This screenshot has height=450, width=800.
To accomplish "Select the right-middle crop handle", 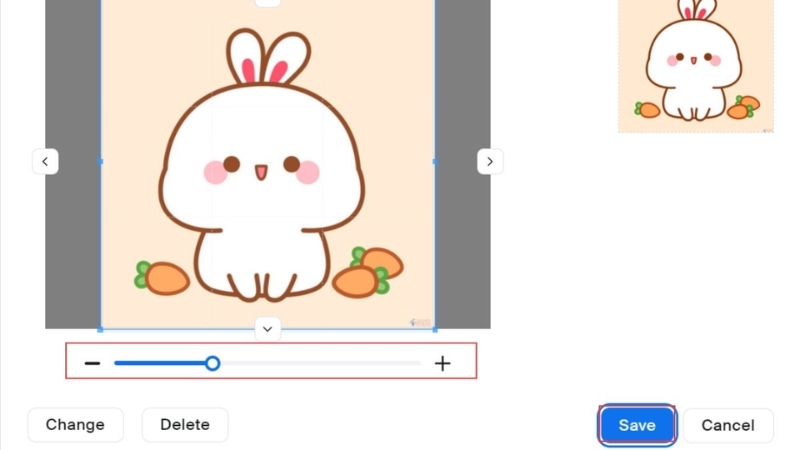I will (434, 161).
